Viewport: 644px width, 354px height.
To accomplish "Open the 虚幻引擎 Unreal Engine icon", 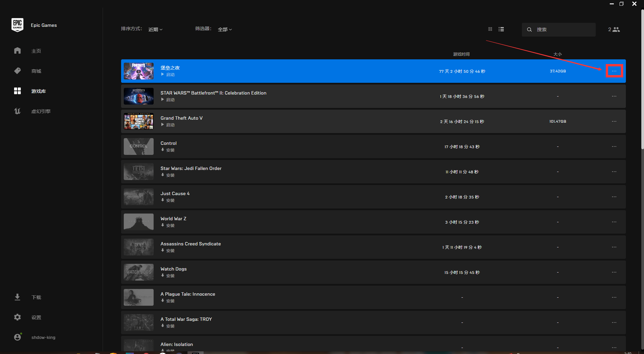I will 17,111.
